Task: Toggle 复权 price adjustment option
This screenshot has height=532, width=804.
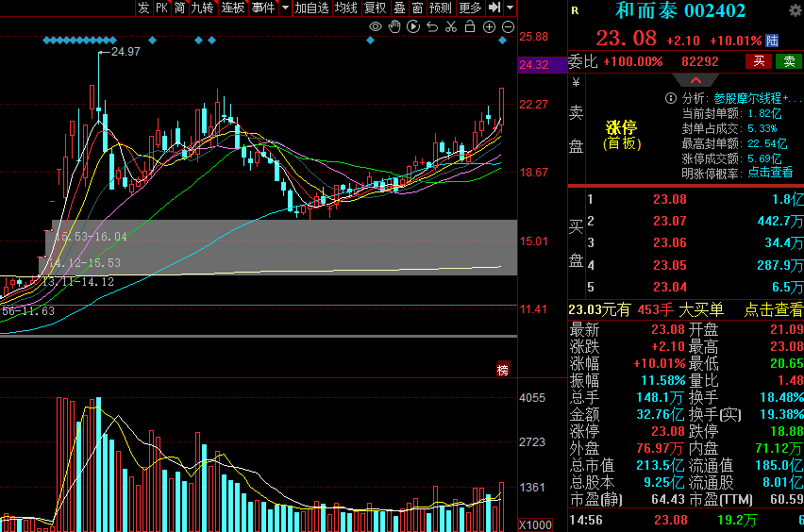Action: [375, 8]
